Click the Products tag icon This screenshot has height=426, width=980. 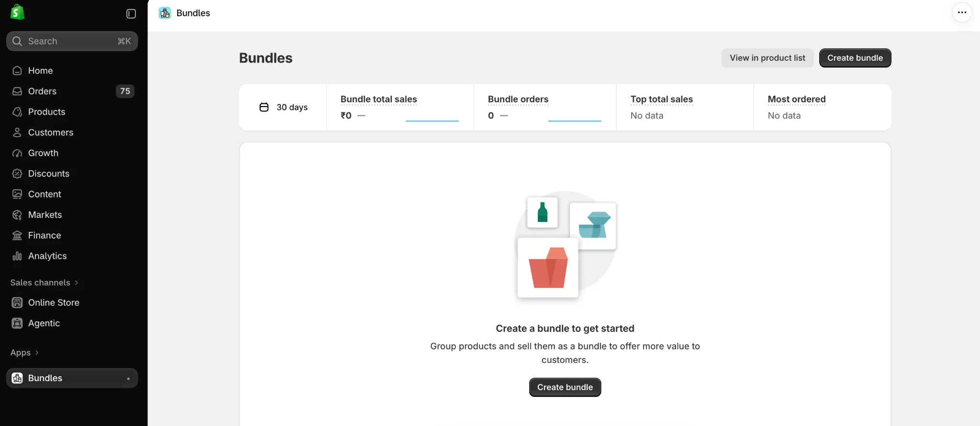17,112
